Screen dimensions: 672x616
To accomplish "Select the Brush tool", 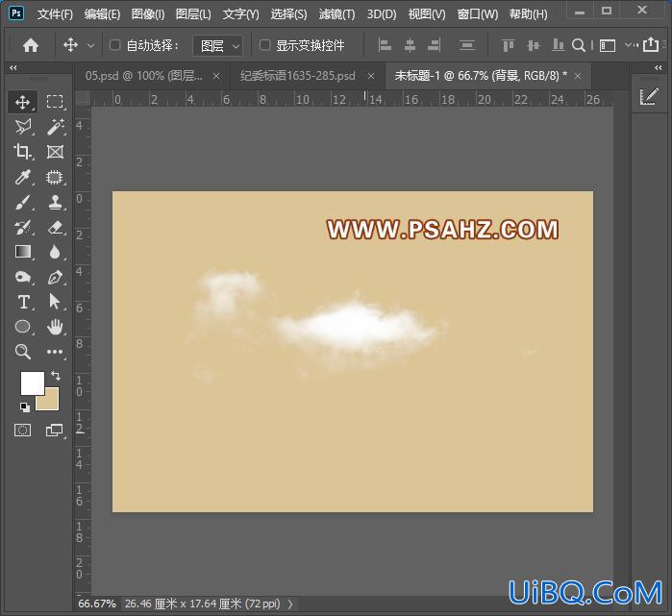I will tap(22, 202).
